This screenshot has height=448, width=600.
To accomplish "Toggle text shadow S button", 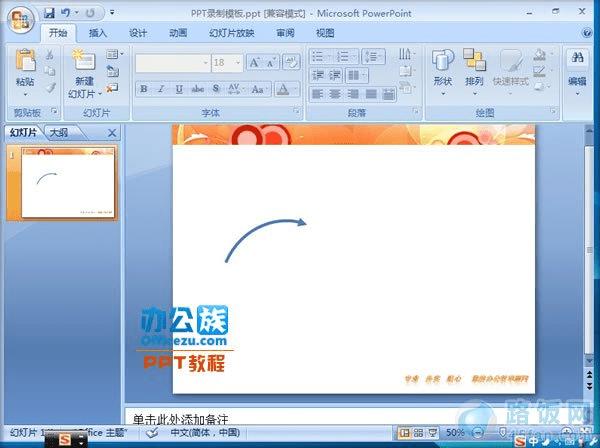I will click(x=216, y=89).
